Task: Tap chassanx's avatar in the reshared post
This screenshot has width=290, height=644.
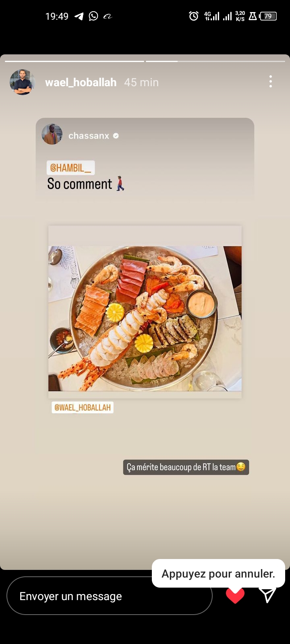Action: pos(52,135)
